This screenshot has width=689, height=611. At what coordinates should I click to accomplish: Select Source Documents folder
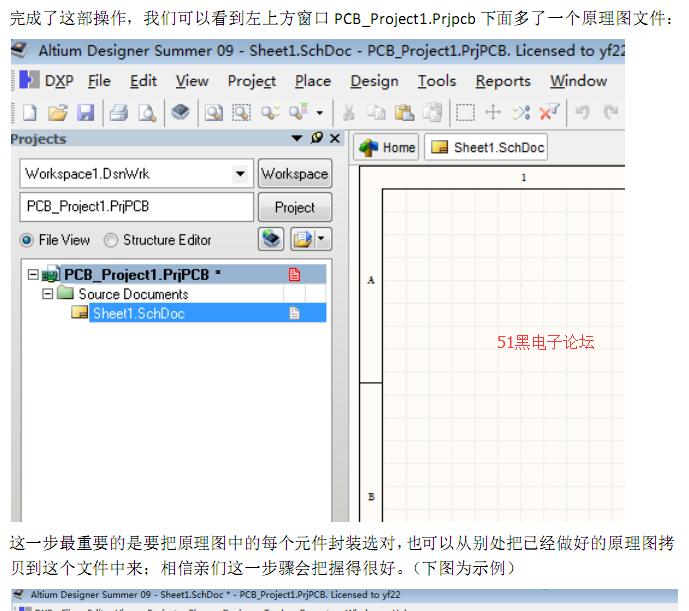(133, 294)
